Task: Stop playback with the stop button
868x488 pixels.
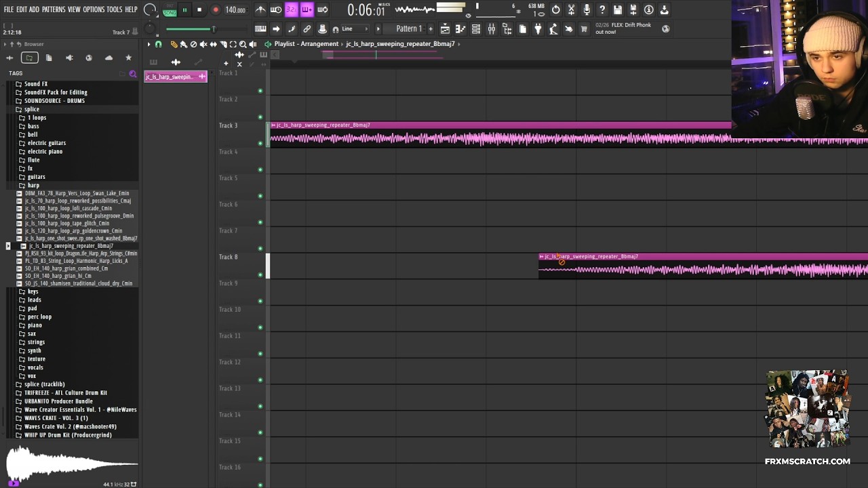Action: 199,9
